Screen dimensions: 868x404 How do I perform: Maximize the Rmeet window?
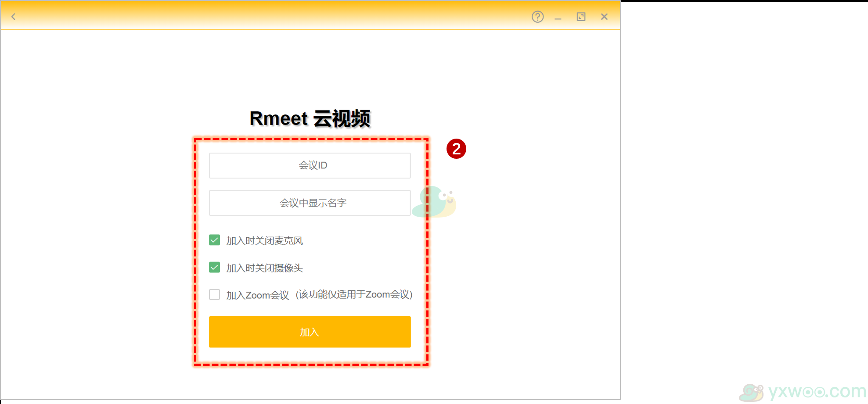581,17
